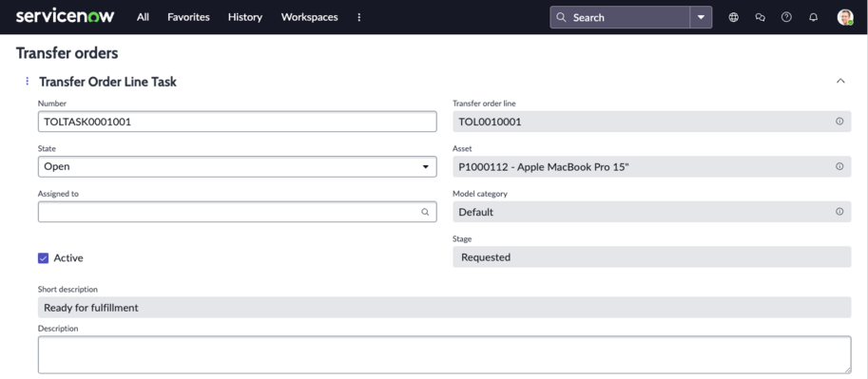This screenshot has height=379, width=868.
Task: Click the Transfer order line field TOL0010001
Action: [651, 122]
